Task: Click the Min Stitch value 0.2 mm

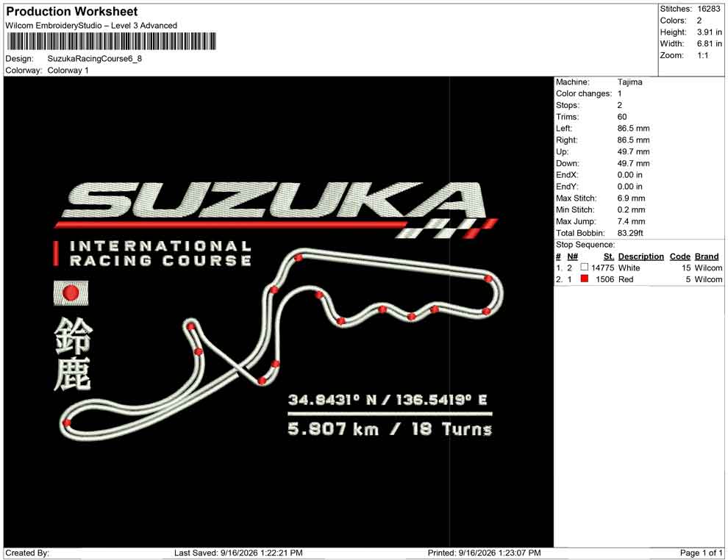Action: tap(631, 209)
